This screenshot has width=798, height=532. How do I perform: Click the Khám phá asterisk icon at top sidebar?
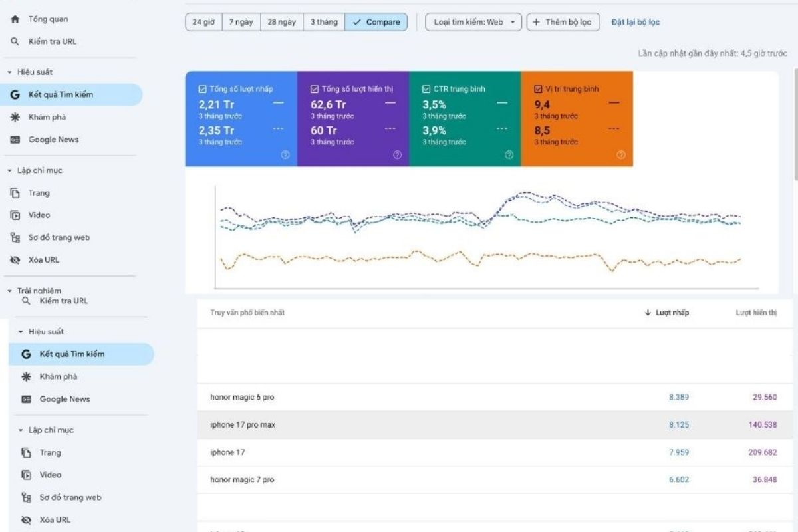coord(15,117)
